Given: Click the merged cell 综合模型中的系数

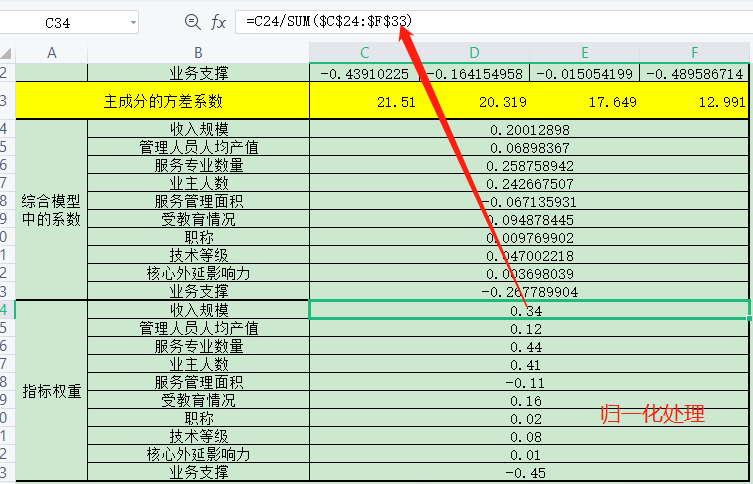Looking at the screenshot, I should (x=52, y=209).
